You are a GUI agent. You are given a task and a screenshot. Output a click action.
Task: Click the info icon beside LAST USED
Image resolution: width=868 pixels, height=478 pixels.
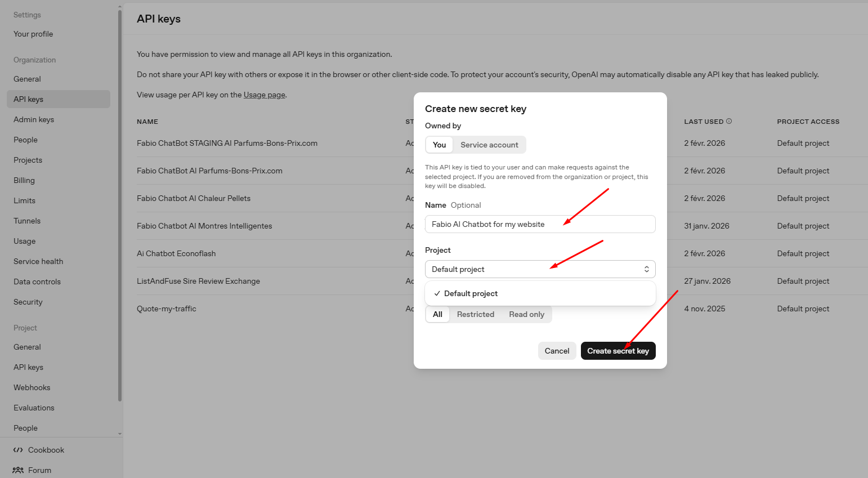pyautogui.click(x=730, y=121)
